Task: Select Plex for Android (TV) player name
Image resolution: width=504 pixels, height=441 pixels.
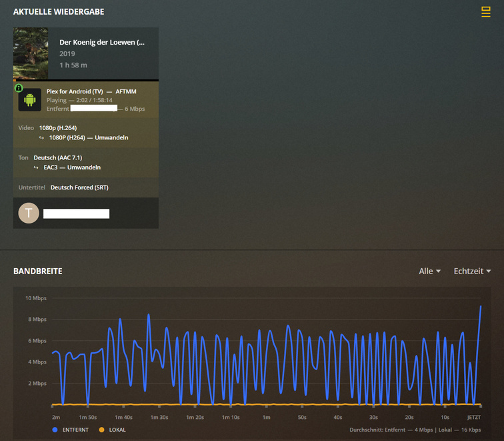Action: 75,91
